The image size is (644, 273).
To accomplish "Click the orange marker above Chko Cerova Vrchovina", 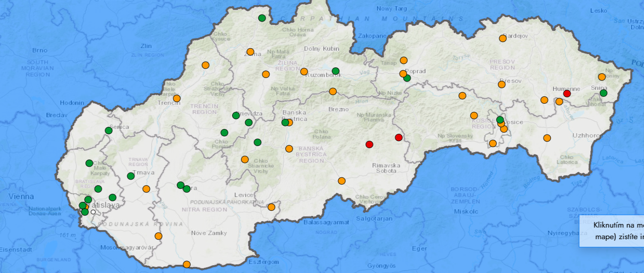I will (x=341, y=181).
